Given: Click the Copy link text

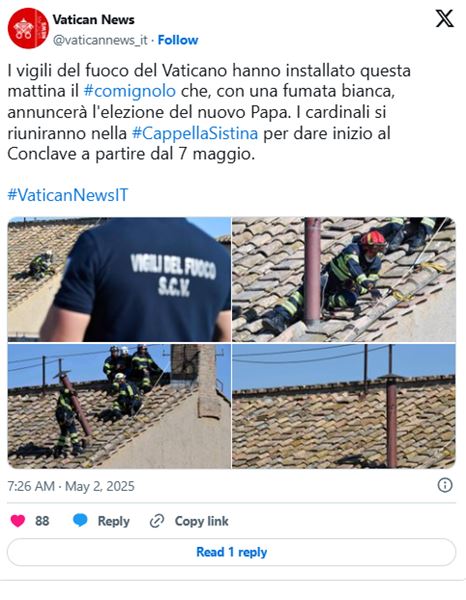Looking at the screenshot, I should pos(202,521).
